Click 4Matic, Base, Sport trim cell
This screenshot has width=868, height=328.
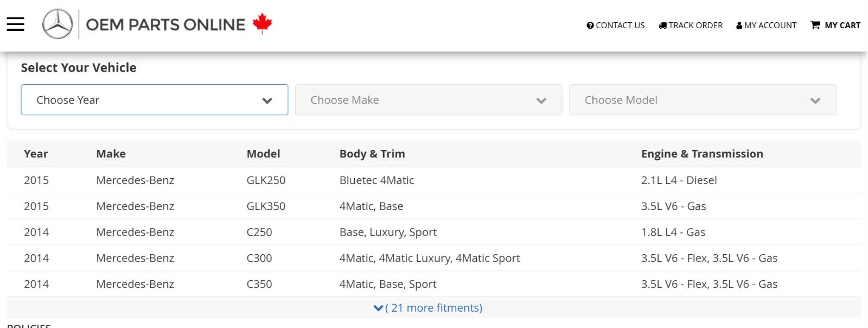coord(388,285)
